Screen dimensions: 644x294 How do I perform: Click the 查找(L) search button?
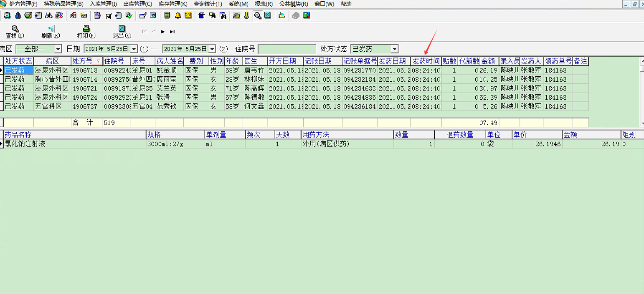[15, 32]
